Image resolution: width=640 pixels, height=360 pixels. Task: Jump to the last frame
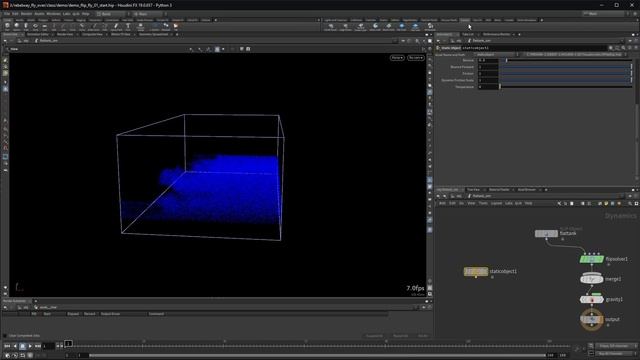coord(38,346)
